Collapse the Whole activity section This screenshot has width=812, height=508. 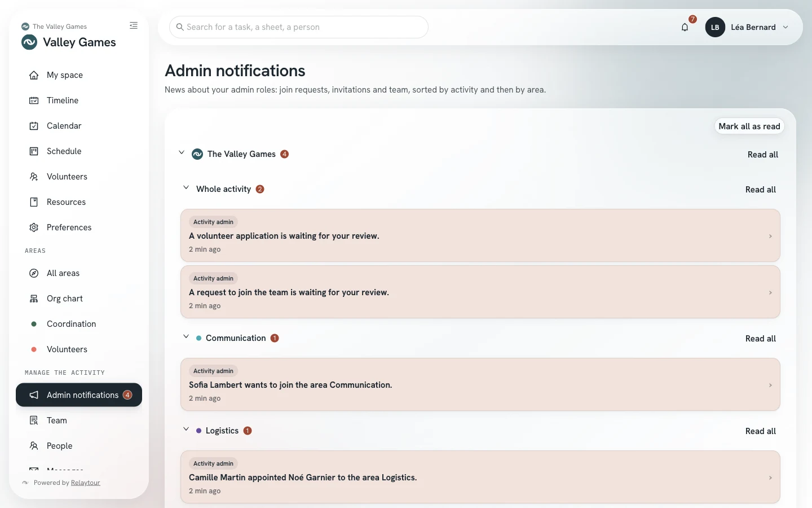point(186,187)
